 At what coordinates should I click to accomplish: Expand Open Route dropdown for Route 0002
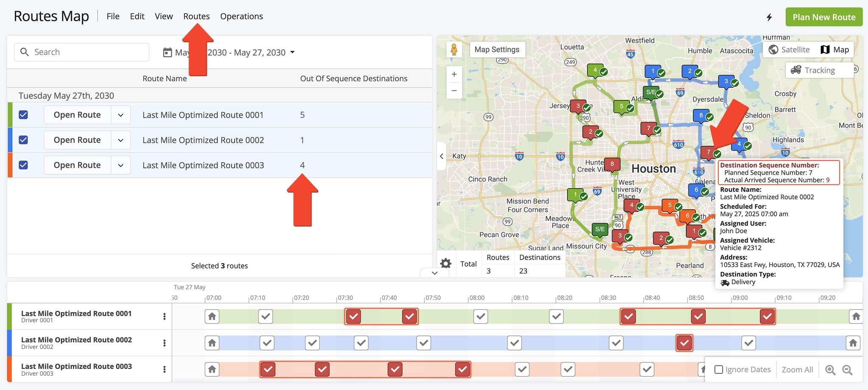click(121, 140)
